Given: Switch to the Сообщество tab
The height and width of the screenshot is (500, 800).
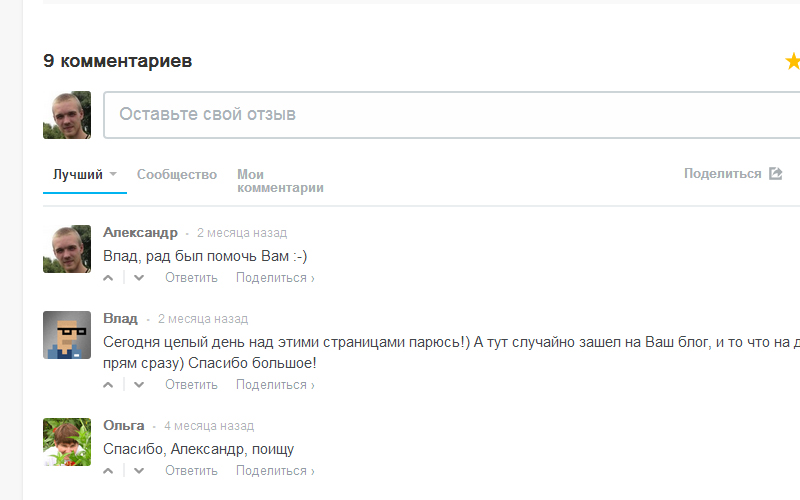Looking at the screenshot, I should click(177, 175).
